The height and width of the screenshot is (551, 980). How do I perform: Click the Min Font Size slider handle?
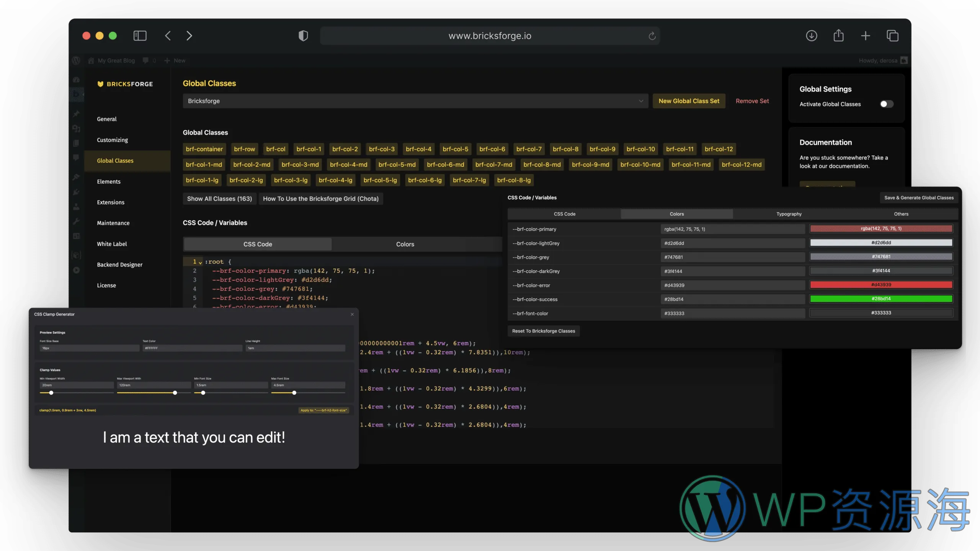[x=203, y=393]
